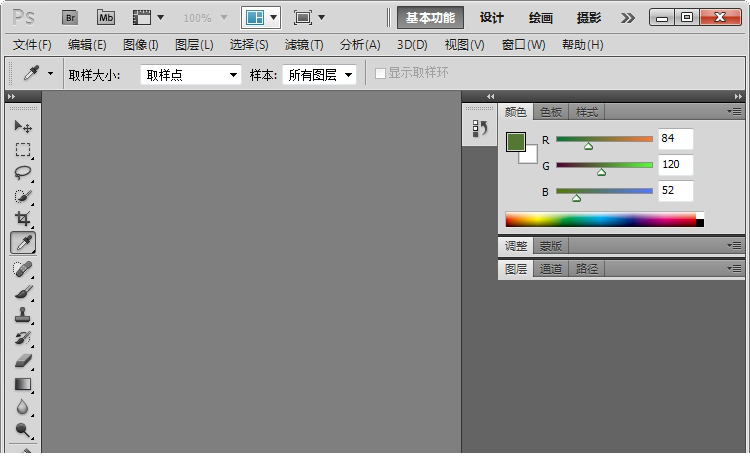The height and width of the screenshot is (471, 750).
Task: Launch Mini Bridge with Mb icon
Action: tap(106, 18)
